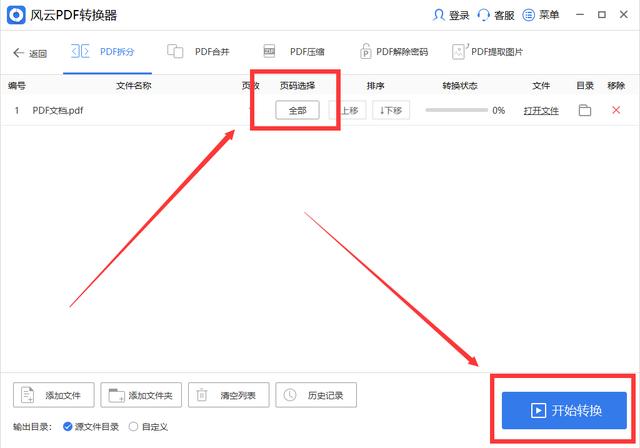Move PDF文档.pdf down with 下移
This screenshot has height=448, width=640.
[x=391, y=110]
